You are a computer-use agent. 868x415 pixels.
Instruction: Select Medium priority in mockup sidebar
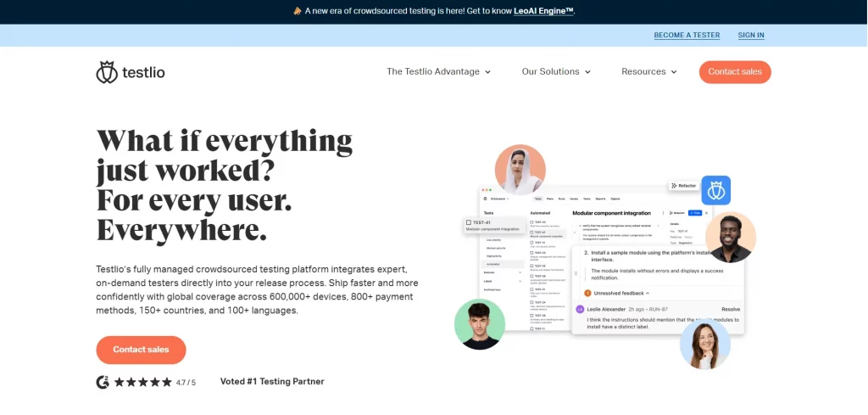pyautogui.click(x=496, y=248)
